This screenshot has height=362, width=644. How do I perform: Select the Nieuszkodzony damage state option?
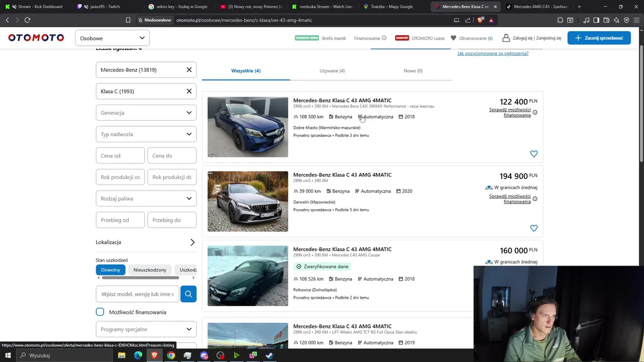[150, 270]
